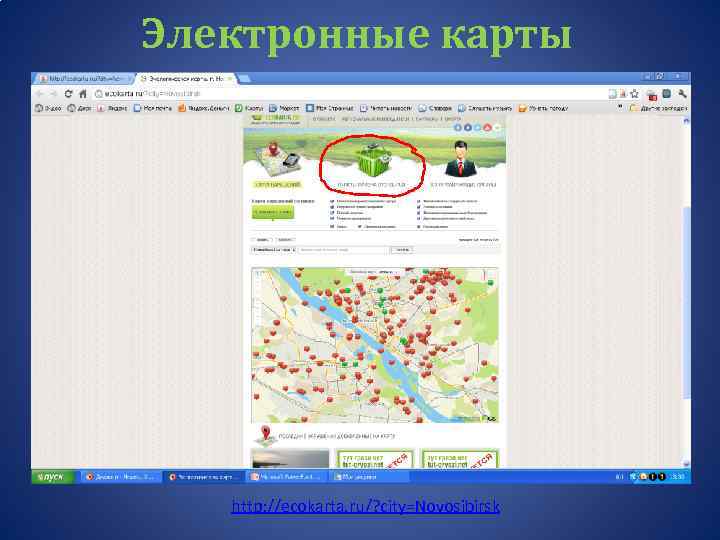Screen dimensions: 720x540
Task: Open a new tab with the new-tab button
Action: click(245, 79)
